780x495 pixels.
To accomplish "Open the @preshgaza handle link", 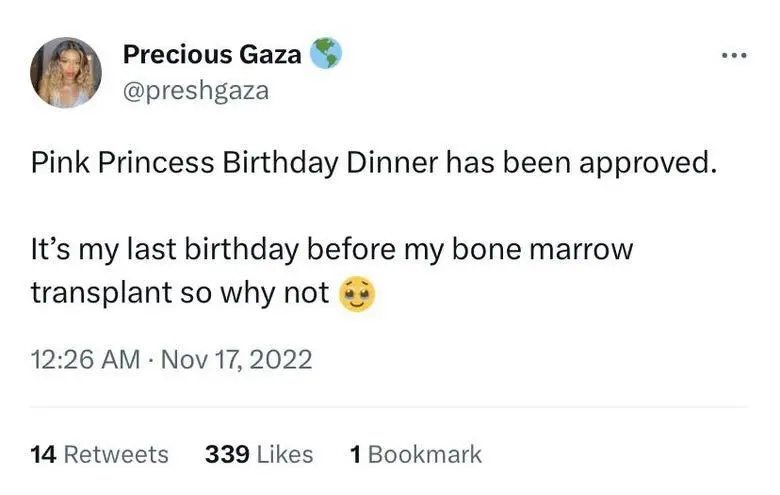I will click(195, 91).
